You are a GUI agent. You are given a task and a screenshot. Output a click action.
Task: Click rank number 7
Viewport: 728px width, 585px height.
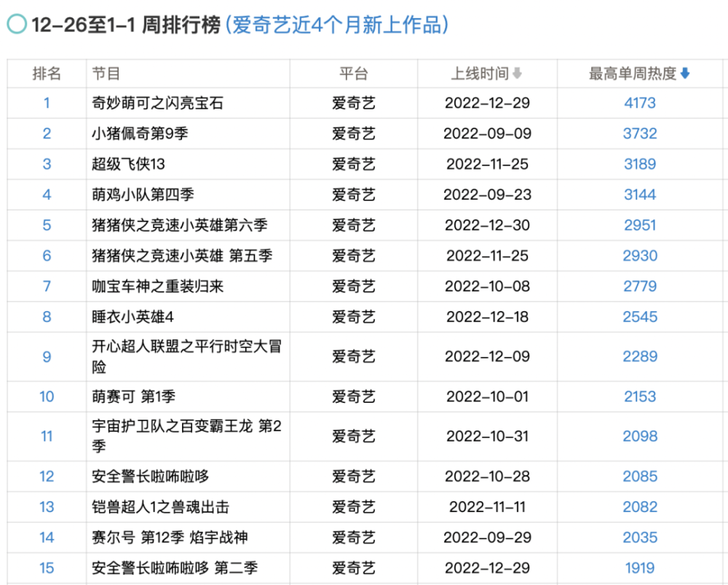47,286
